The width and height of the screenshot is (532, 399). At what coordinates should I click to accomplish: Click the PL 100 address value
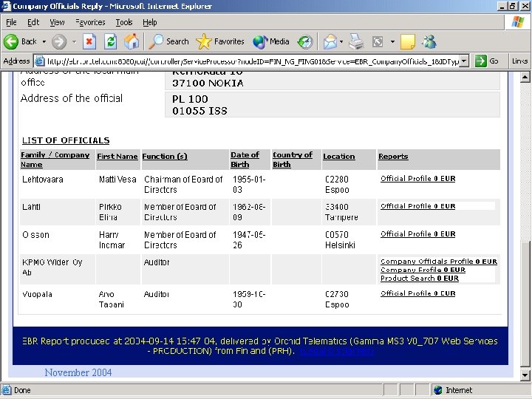click(190, 99)
